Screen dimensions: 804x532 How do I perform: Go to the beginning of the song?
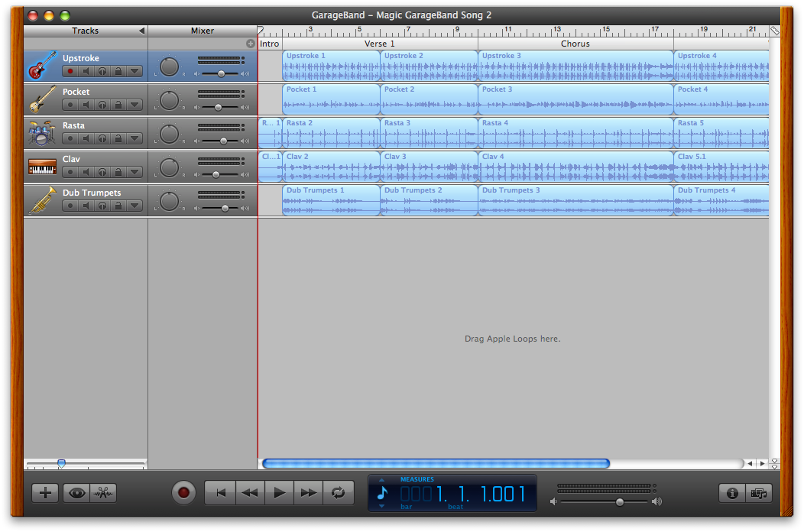tap(220, 493)
